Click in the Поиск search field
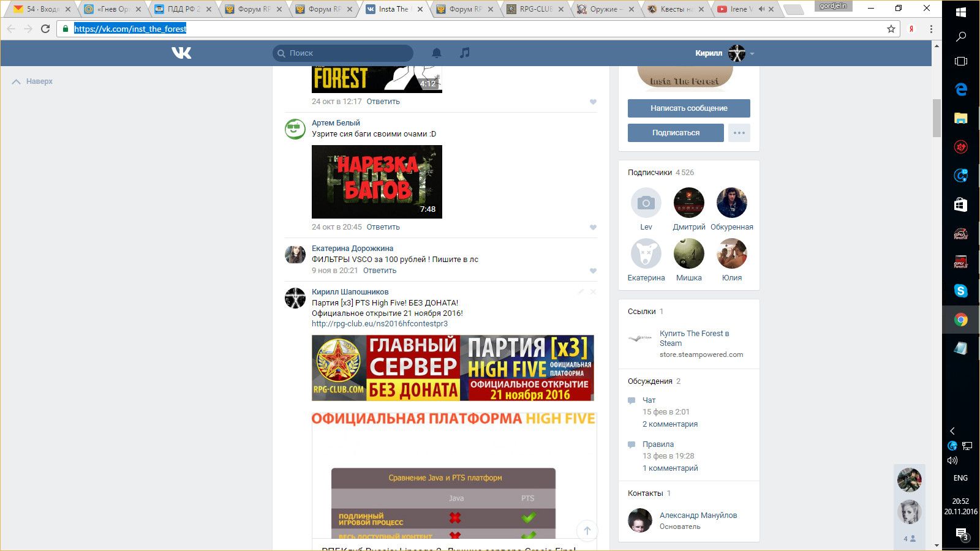 (x=343, y=53)
